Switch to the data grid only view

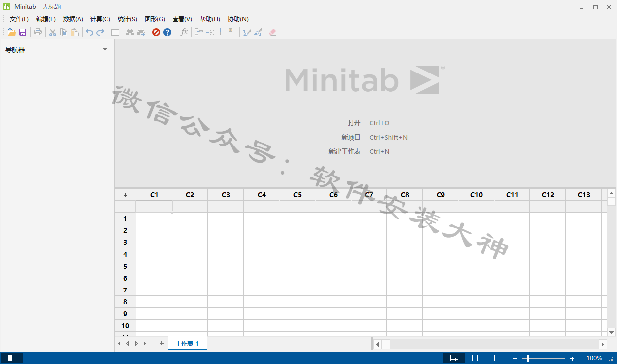pyautogui.click(x=476, y=358)
